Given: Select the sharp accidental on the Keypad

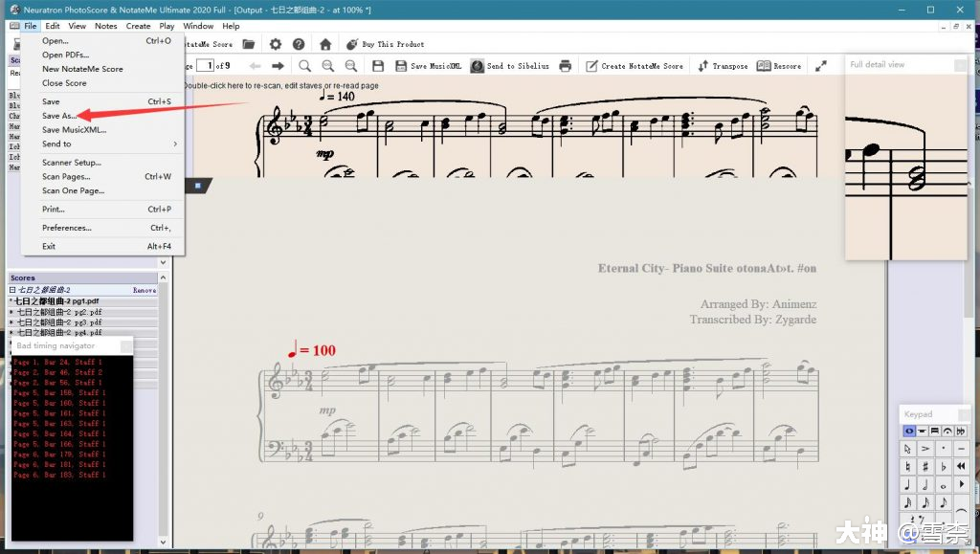Looking at the screenshot, I should 925,466.
